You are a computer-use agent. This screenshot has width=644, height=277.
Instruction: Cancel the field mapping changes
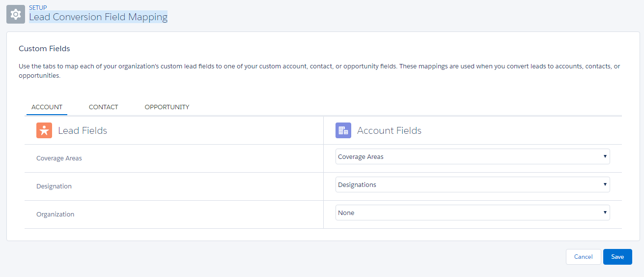pos(583,257)
